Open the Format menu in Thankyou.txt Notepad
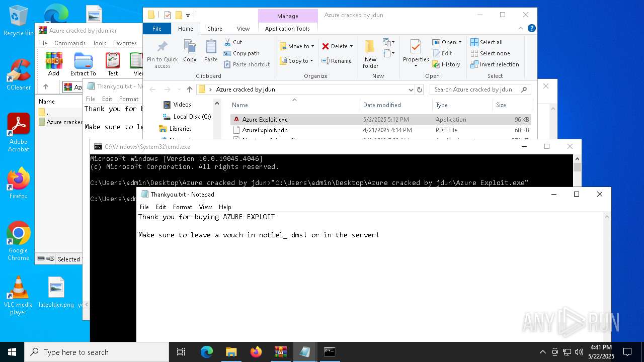644x362 pixels. click(x=183, y=207)
